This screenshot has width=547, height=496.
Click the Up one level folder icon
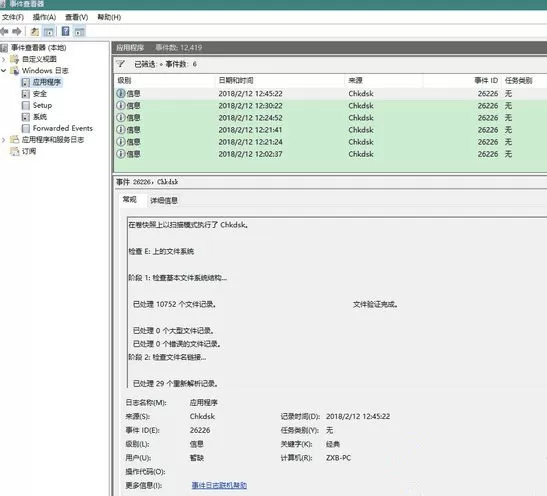pyautogui.click(x=35, y=32)
